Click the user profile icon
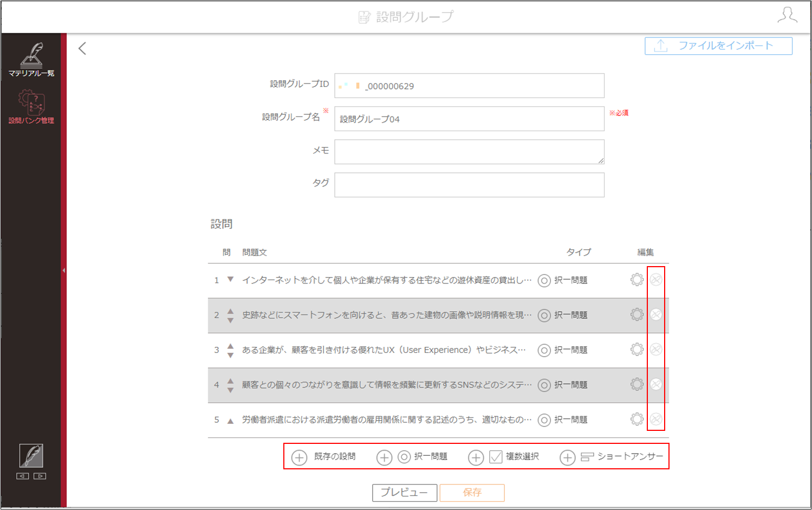The image size is (812, 510). click(x=787, y=15)
